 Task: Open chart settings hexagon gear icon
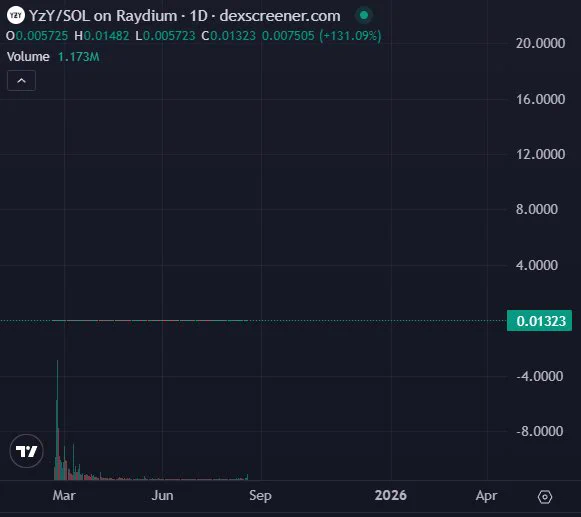point(545,497)
